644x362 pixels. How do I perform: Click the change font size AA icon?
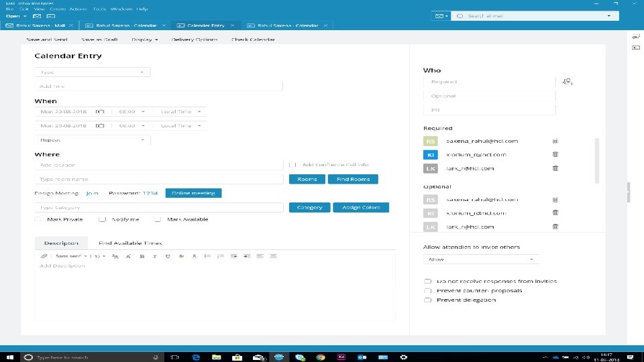coord(115,256)
